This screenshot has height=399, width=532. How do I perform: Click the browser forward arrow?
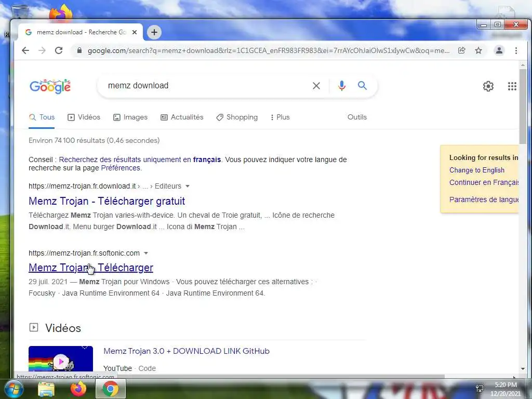tap(42, 50)
